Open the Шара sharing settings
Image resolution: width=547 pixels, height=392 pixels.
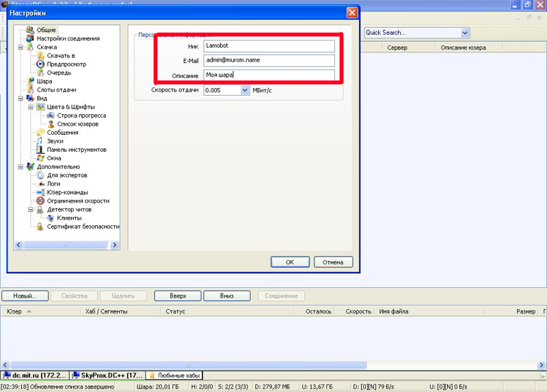(44, 81)
